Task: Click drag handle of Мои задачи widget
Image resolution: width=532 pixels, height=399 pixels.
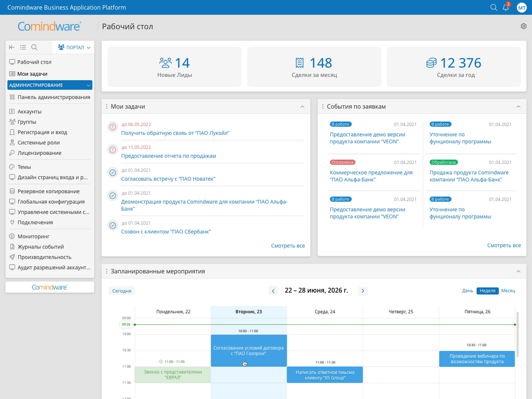Action: point(107,106)
